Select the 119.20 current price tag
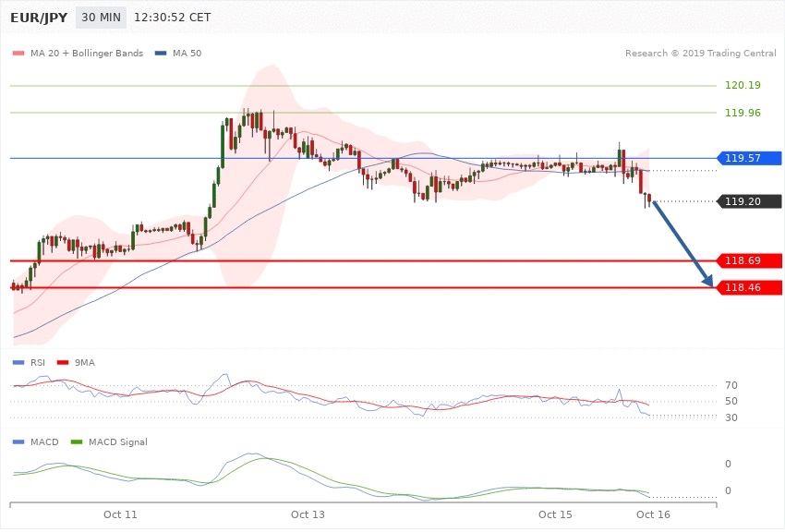 coord(748,201)
